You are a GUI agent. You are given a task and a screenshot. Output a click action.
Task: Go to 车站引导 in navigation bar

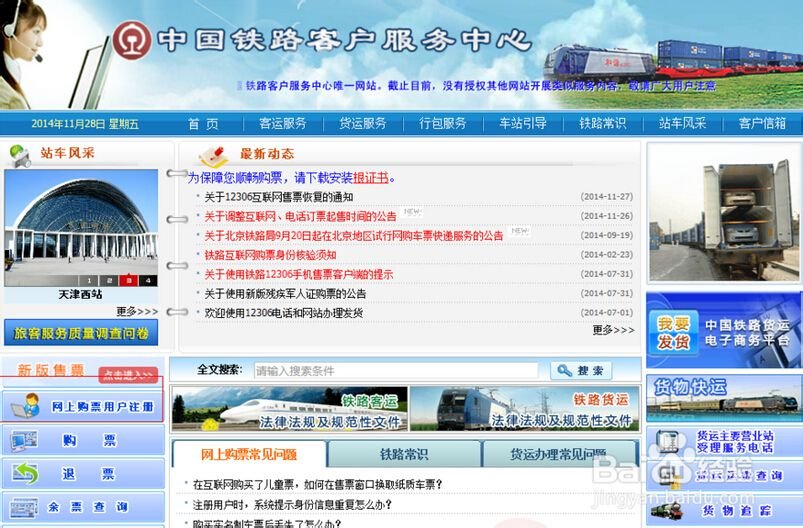tap(523, 123)
